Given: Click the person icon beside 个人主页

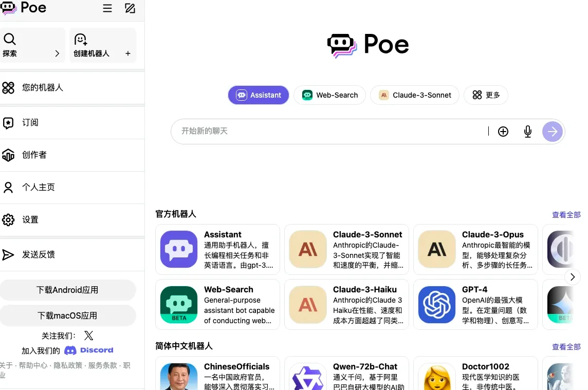Looking at the screenshot, I should (8, 187).
